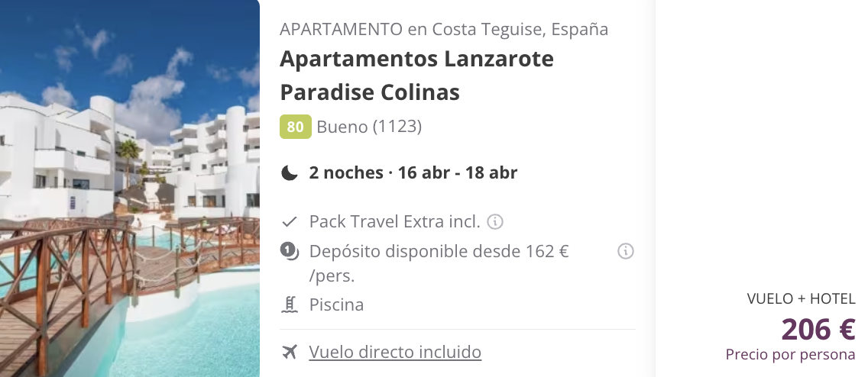Click the pool ladder icon
This screenshot has height=377, width=868.
click(290, 305)
